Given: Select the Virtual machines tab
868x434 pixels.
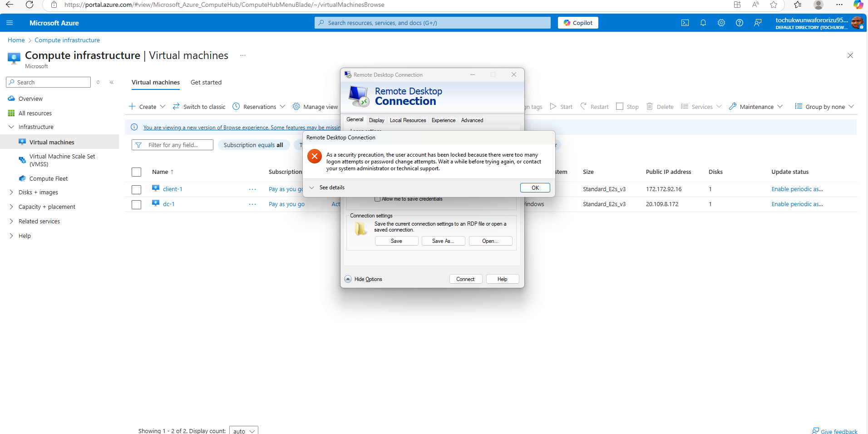Looking at the screenshot, I should pyautogui.click(x=156, y=82).
